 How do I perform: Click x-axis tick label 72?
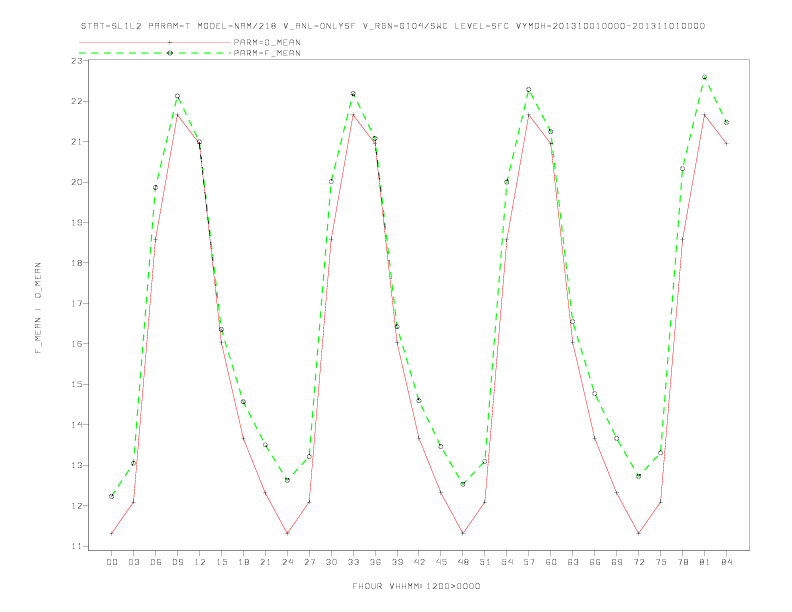638,562
